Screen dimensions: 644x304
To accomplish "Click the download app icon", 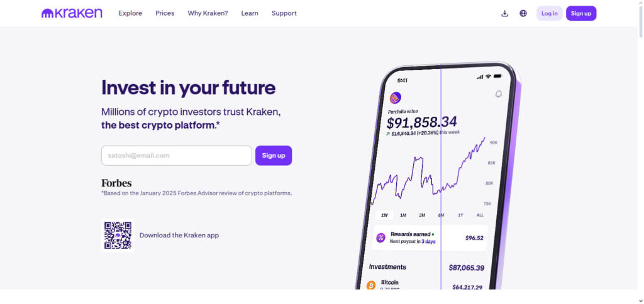I will [504, 13].
